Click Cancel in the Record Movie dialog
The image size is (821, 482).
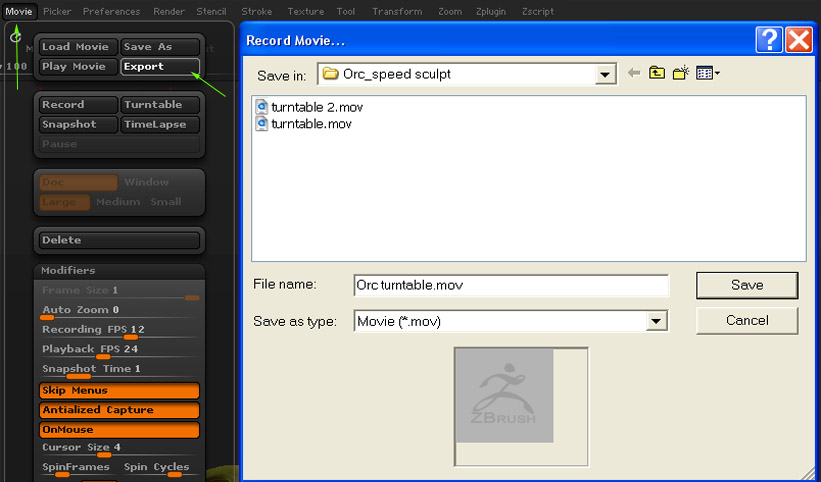(x=747, y=320)
